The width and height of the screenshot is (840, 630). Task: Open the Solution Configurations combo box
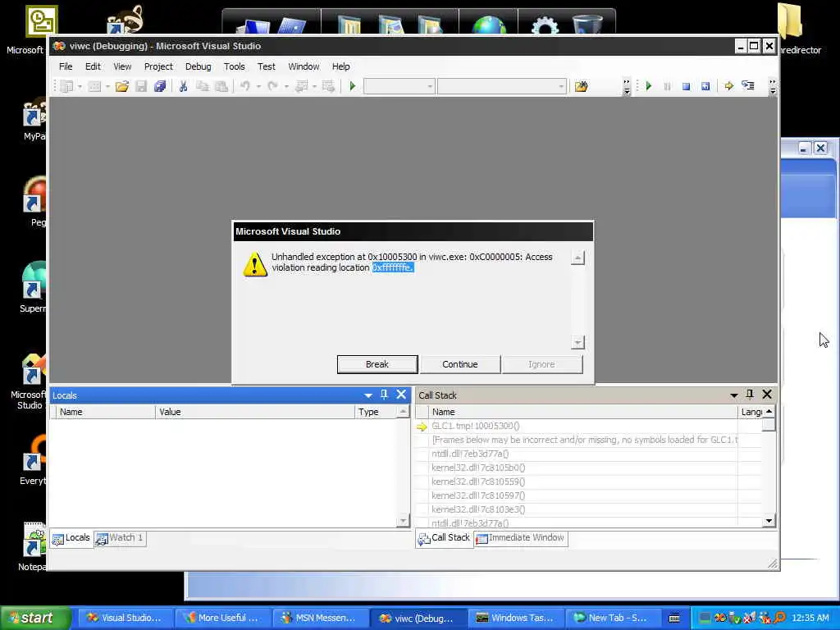coord(399,86)
